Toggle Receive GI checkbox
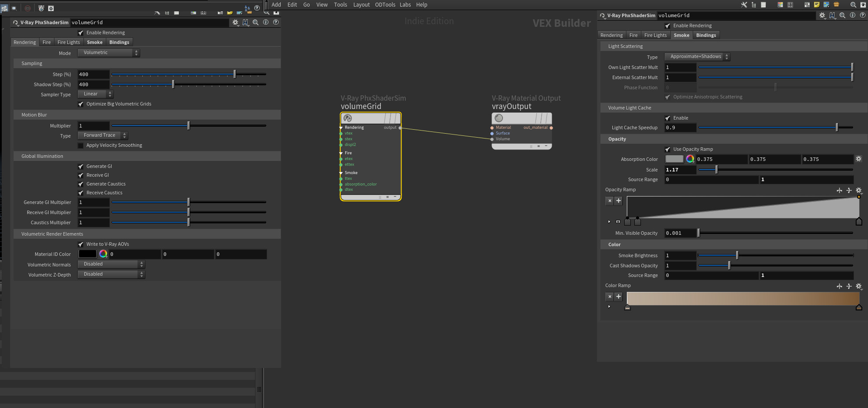The image size is (868, 408). tap(81, 175)
